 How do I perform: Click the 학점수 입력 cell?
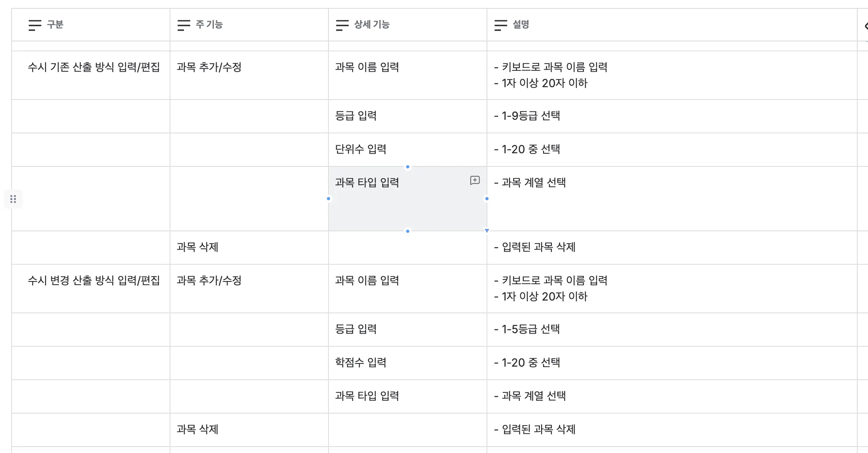[x=361, y=363]
